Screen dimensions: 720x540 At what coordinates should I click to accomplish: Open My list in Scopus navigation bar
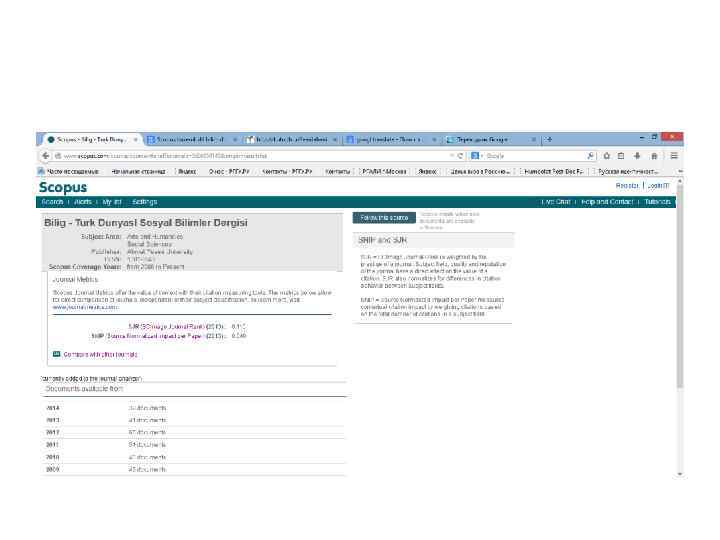tap(112, 202)
